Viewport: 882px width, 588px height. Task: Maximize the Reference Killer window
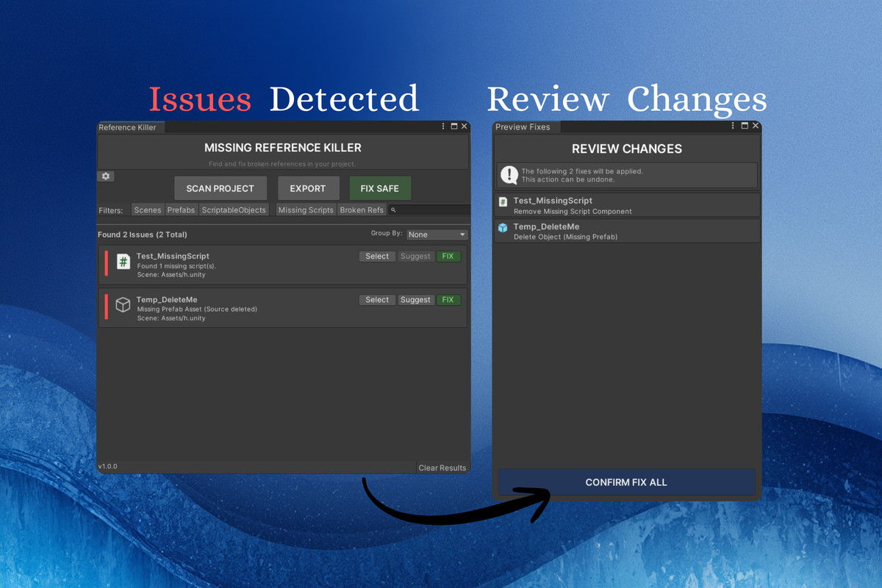(454, 126)
